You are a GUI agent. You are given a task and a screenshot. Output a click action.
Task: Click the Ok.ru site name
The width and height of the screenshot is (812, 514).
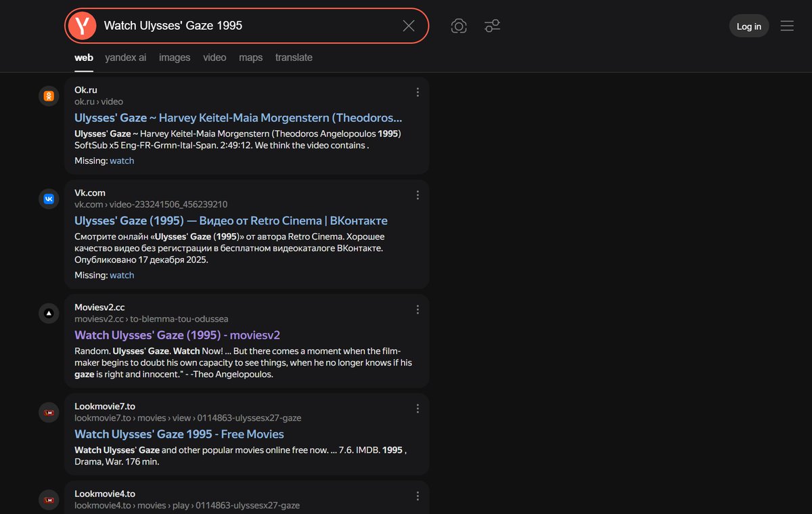pos(86,90)
